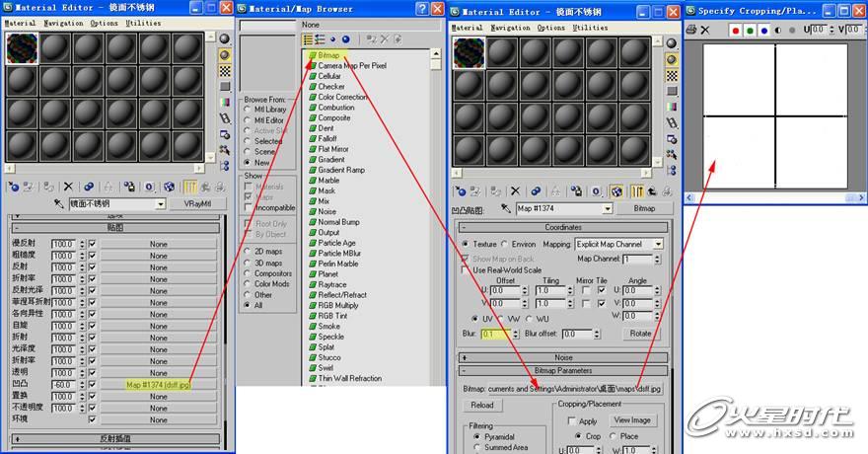
Task: Toggle Apply checkbox in Cropping/Placement
Action: pyautogui.click(x=572, y=421)
